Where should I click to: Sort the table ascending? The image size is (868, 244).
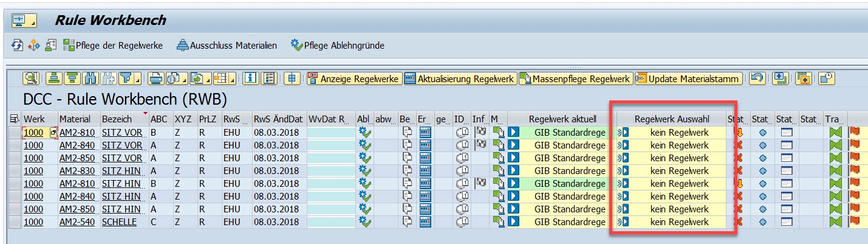coord(55,78)
